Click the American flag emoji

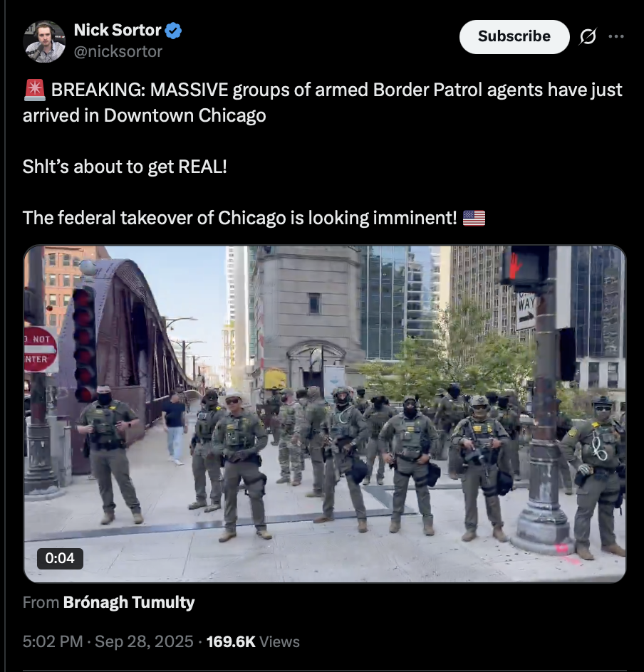click(x=474, y=218)
